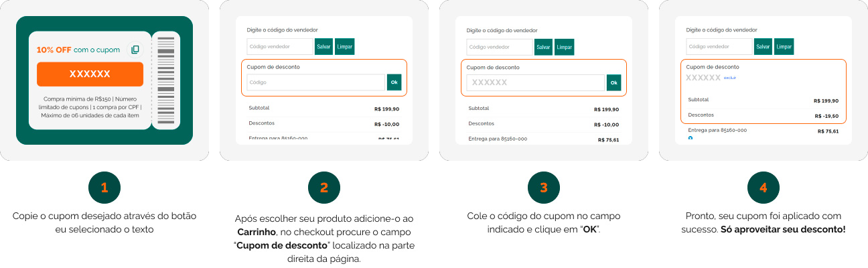Click the step 3 number circle
This screenshot has height=268, width=868.
pyautogui.click(x=544, y=188)
